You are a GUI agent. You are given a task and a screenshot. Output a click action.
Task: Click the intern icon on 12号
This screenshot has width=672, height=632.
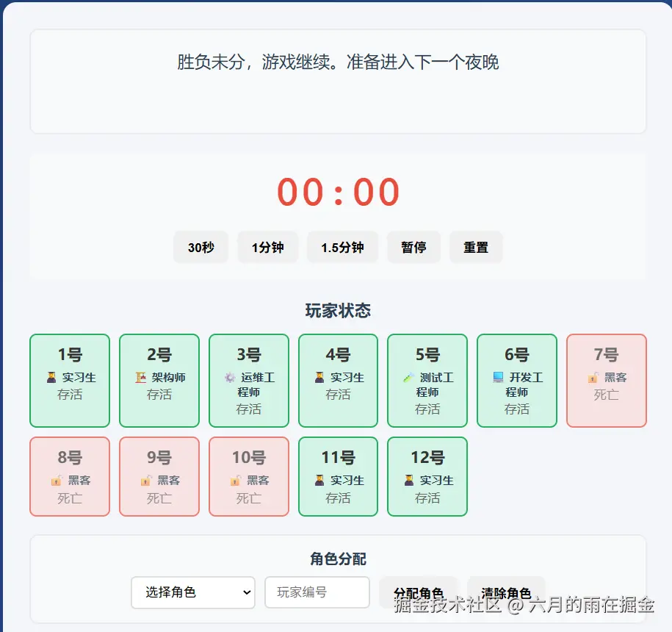(409, 480)
